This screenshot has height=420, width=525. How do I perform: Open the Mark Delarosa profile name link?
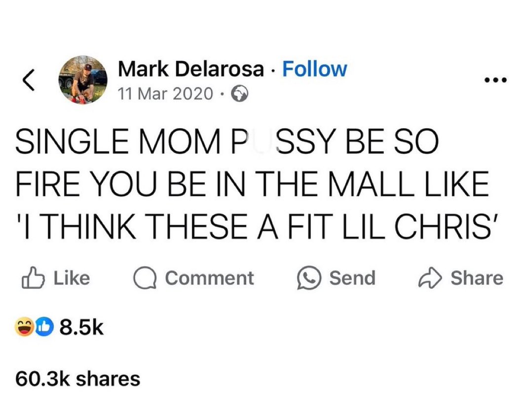tap(190, 70)
